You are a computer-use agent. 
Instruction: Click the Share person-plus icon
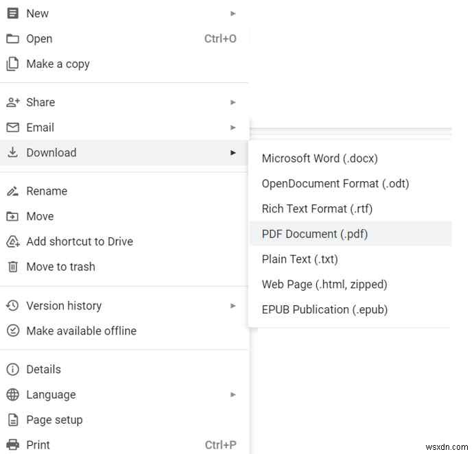pos(13,102)
